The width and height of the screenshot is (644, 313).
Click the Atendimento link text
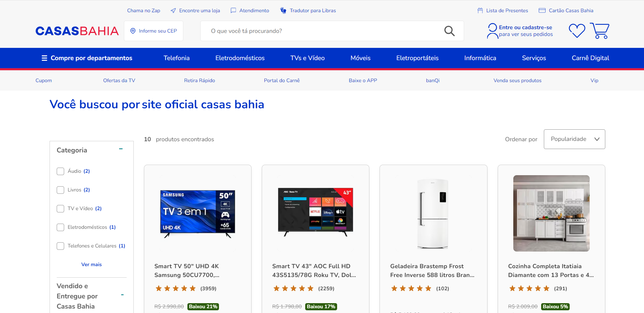coord(254,11)
